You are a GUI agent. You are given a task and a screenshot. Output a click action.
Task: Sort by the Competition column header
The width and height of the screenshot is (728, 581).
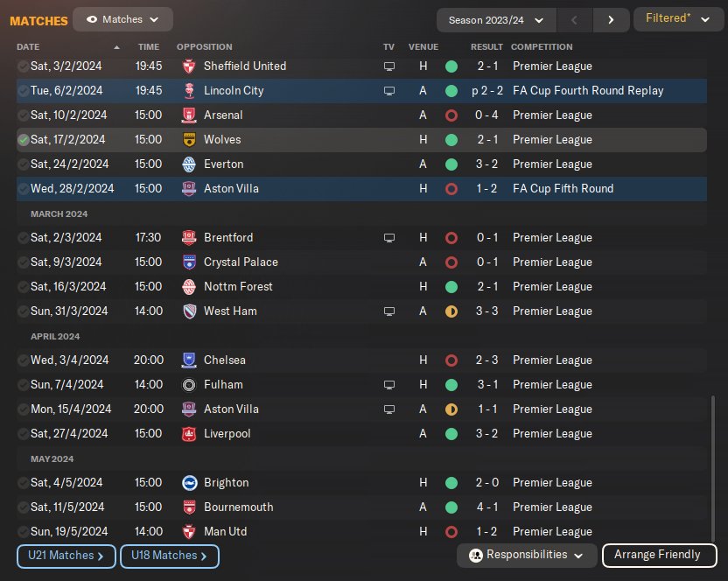tap(542, 46)
